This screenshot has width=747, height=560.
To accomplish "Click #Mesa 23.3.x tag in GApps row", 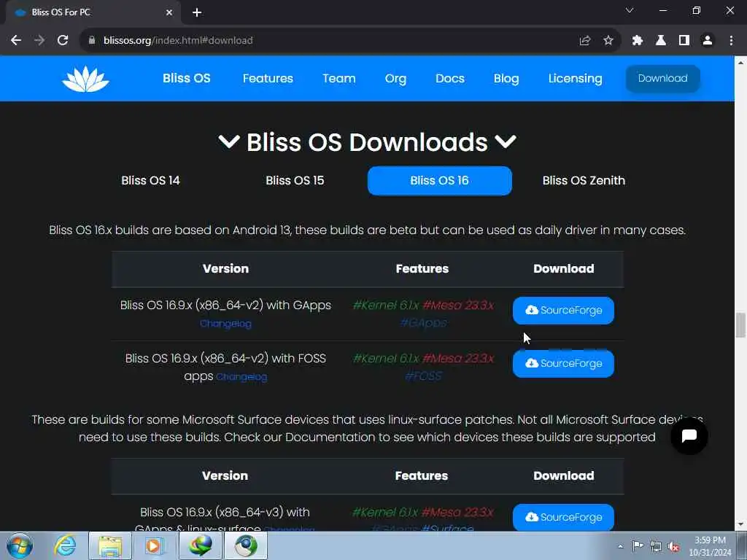I will pyautogui.click(x=458, y=306).
